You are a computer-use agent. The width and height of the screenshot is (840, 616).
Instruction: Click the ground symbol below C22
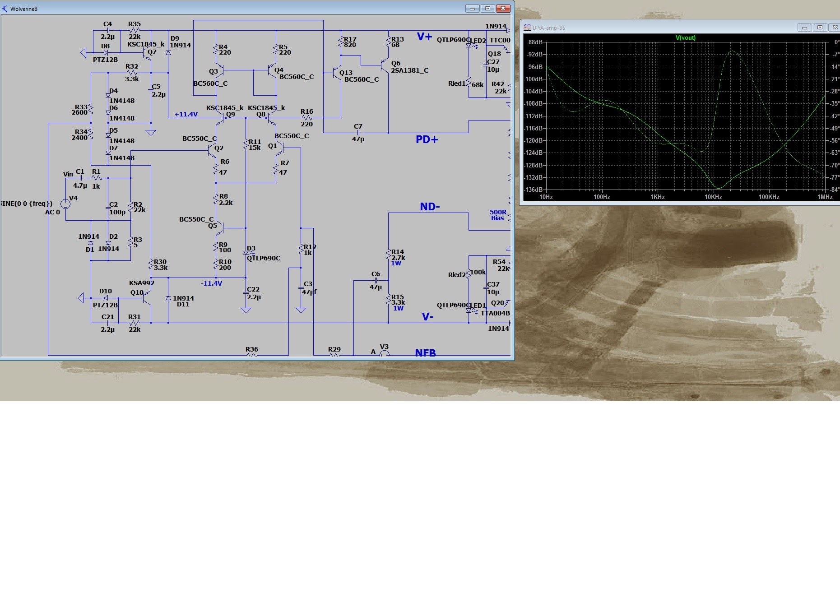pyautogui.click(x=246, y=310)
